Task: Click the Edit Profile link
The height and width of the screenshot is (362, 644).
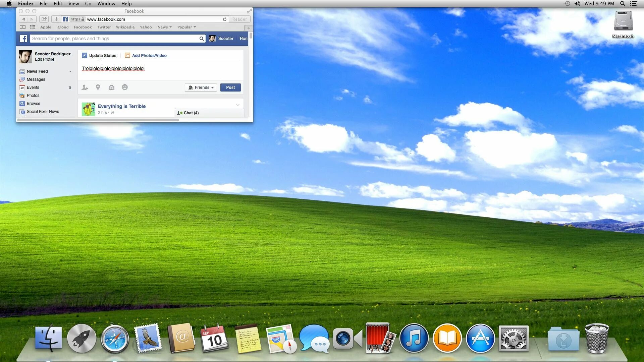Action: [x=45, y=59]
